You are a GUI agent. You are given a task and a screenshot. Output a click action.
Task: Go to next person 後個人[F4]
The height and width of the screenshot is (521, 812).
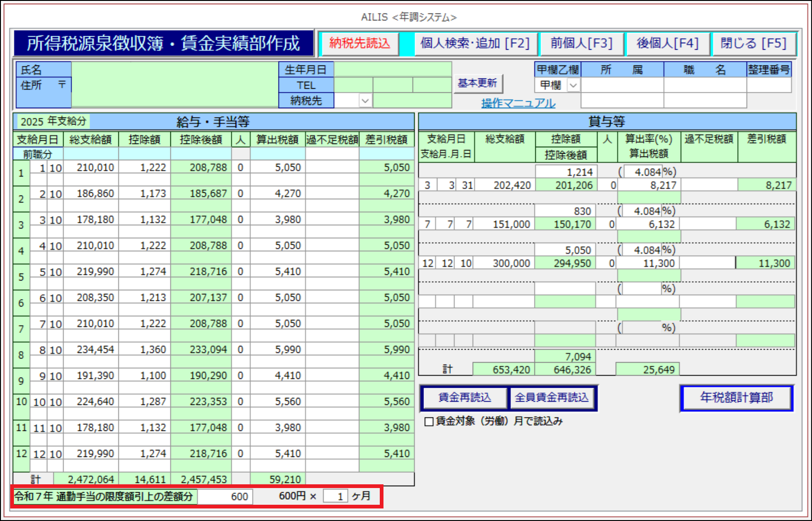click(x=667, y=44)
